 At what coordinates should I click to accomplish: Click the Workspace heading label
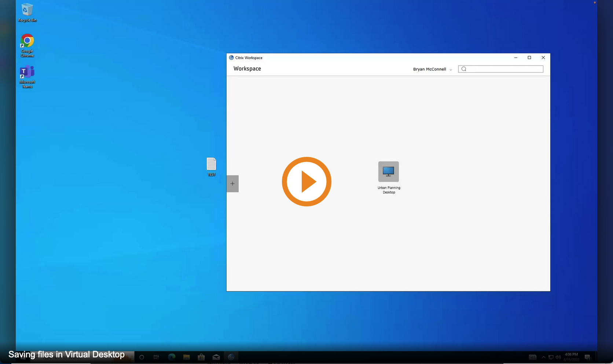[x=247, y=69]
